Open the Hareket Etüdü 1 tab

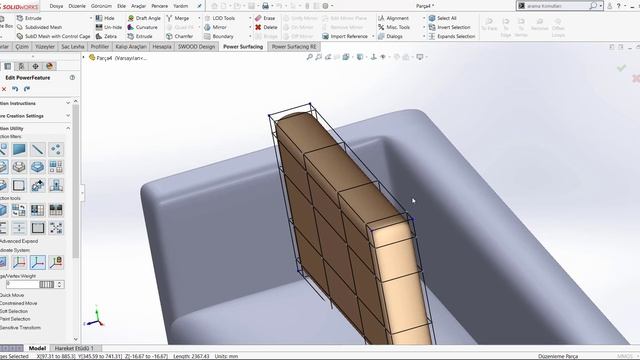pyautogui.click(x=74, y=348)
